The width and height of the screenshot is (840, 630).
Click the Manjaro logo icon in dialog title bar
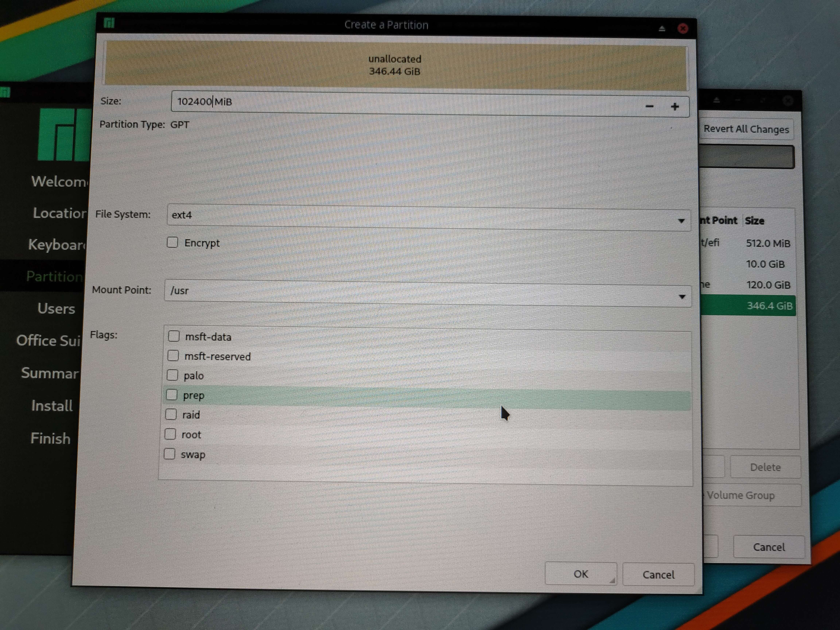tap(109, 23)
